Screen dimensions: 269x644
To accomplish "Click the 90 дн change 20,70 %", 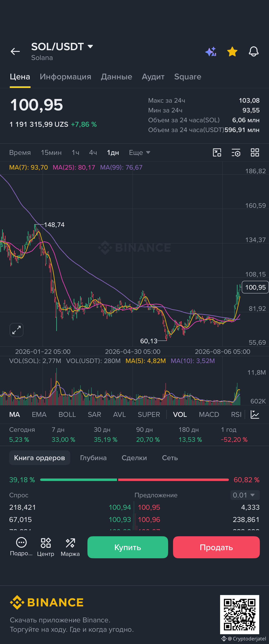I will point(148,440).
